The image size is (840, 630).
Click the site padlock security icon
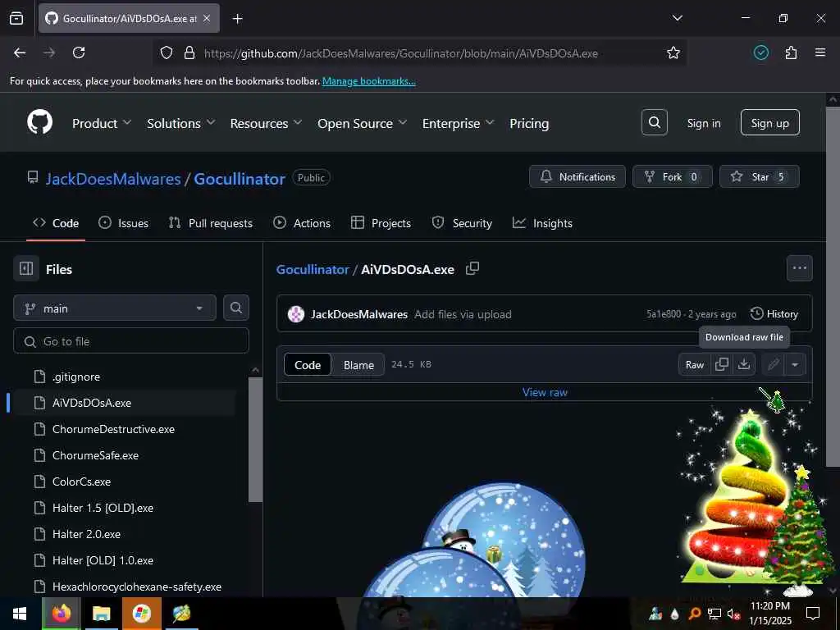pyautogui.click(x=189, y=52)
